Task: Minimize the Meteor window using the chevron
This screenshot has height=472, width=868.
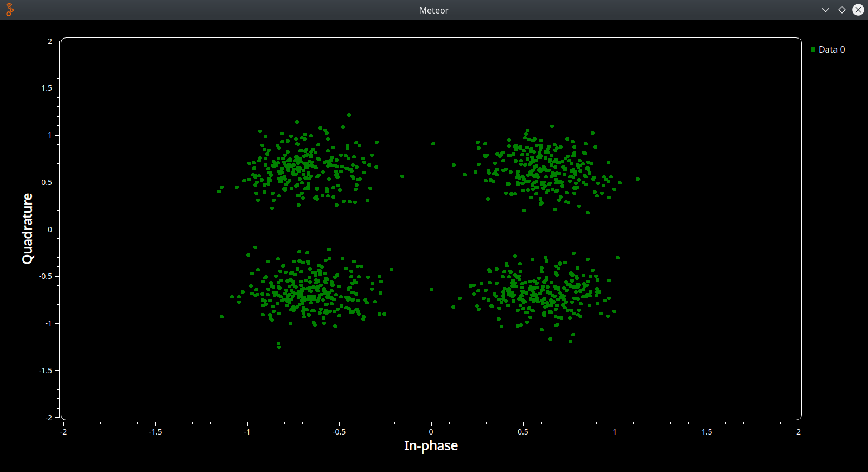Action: click(826, 10)
